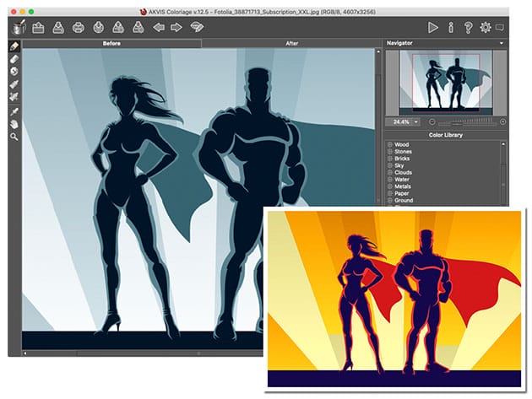Image resolution: width=532 pixels, height=399 pixels.
Task: Expand the Sky color library group
Action: click(x=390, y=165)
